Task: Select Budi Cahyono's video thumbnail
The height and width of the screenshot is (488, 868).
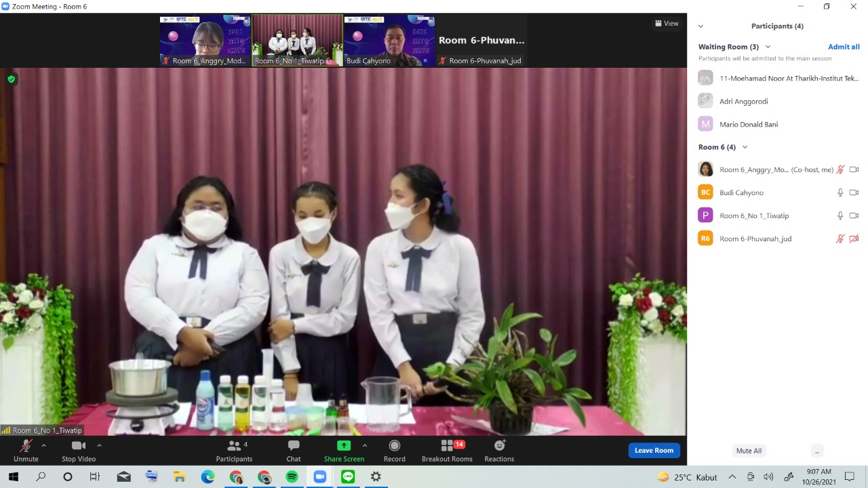Action: tap(389, 40)
